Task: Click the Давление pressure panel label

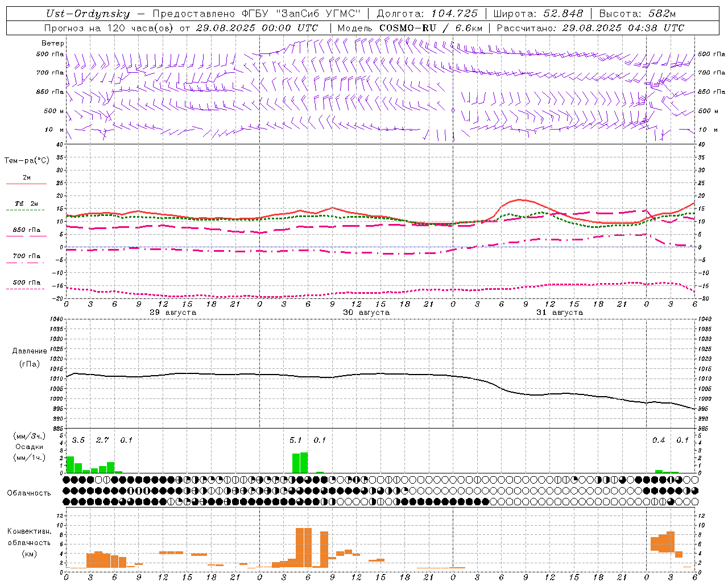Action: pyautogui.click(x=30, y=351)
